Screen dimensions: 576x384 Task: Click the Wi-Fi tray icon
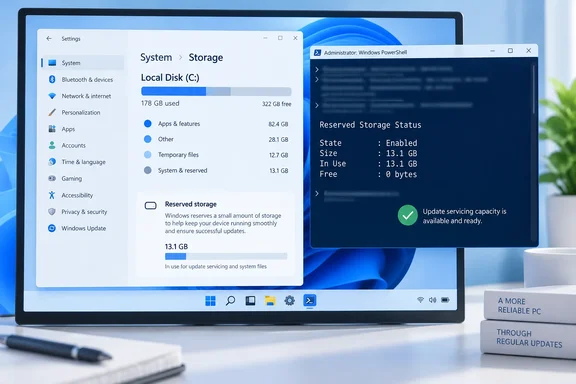coord(420,300)
